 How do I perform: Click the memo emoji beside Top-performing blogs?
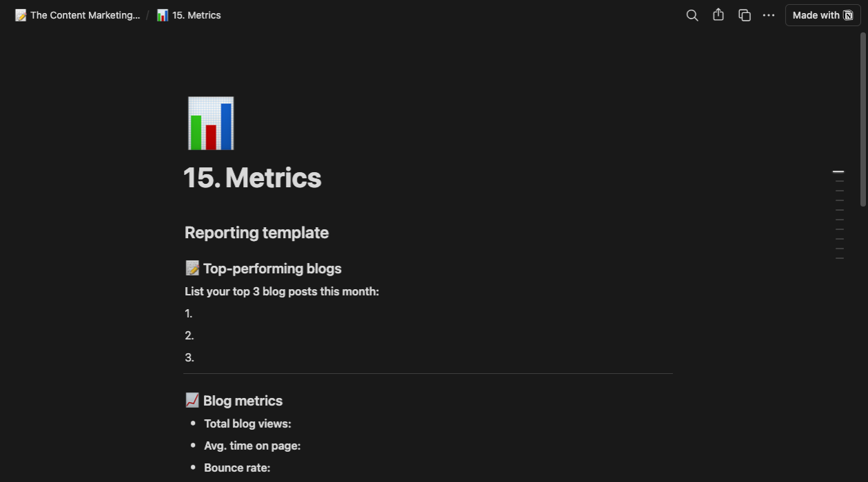pos(192,268)
